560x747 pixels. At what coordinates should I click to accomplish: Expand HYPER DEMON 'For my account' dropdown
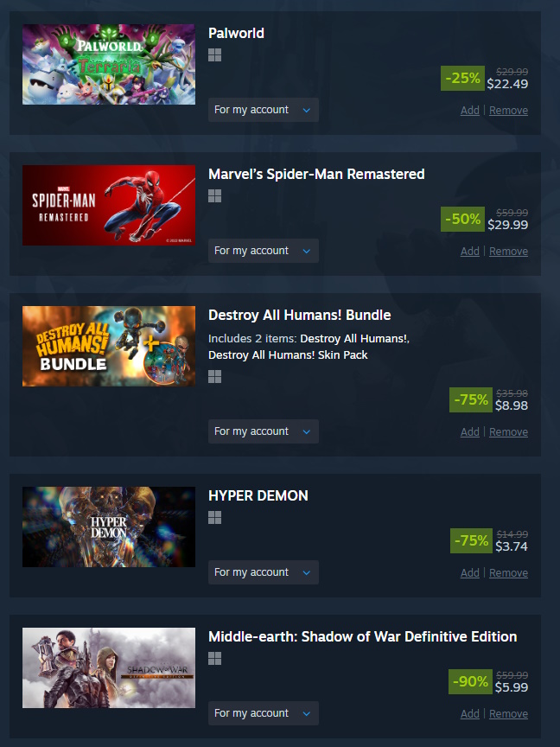pos(264,572)
